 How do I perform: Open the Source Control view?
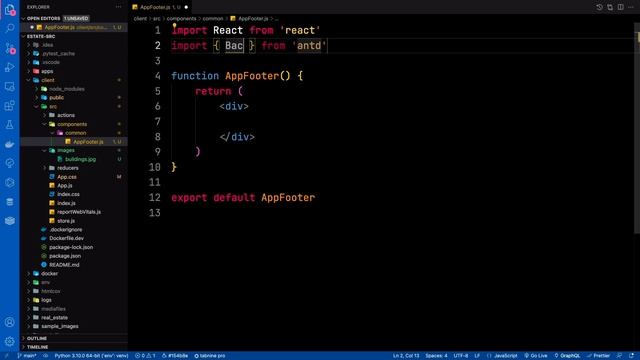(x=9, y=48)
